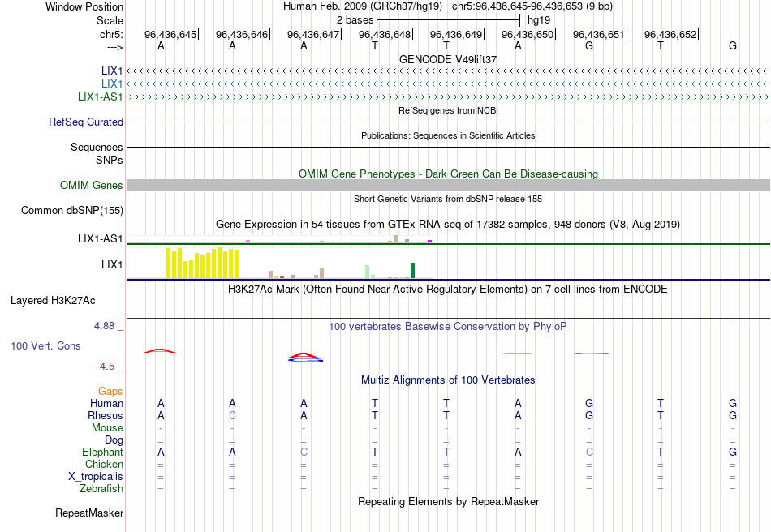Open the 100 Vert. Cons track label
771x532 pixels.
[x=45, y=345]
